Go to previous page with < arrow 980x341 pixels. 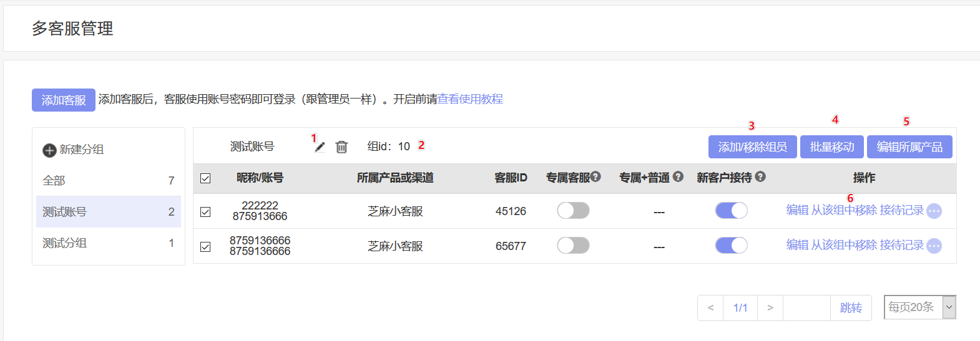[x=710, y=308]
